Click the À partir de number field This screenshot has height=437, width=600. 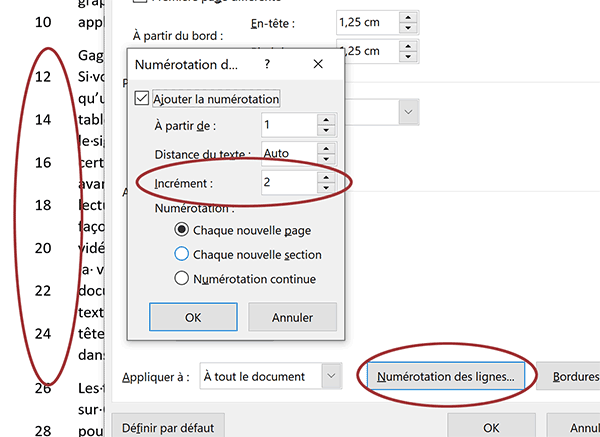tap(289, 125)
